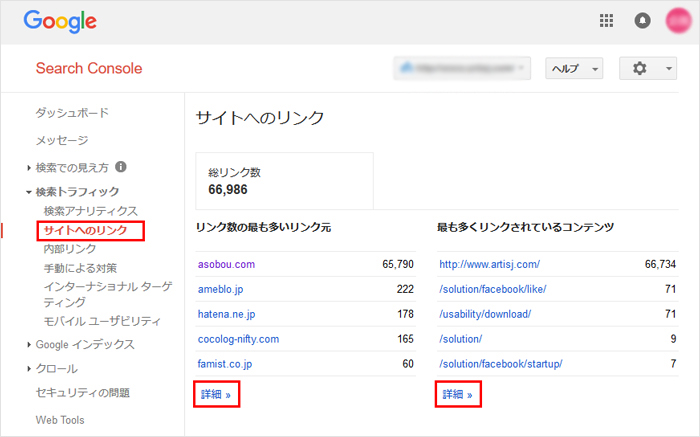Click the 178 count for hatena.ne.jp
This screenshot has width=700, height=437.
[x=405, y=314]
